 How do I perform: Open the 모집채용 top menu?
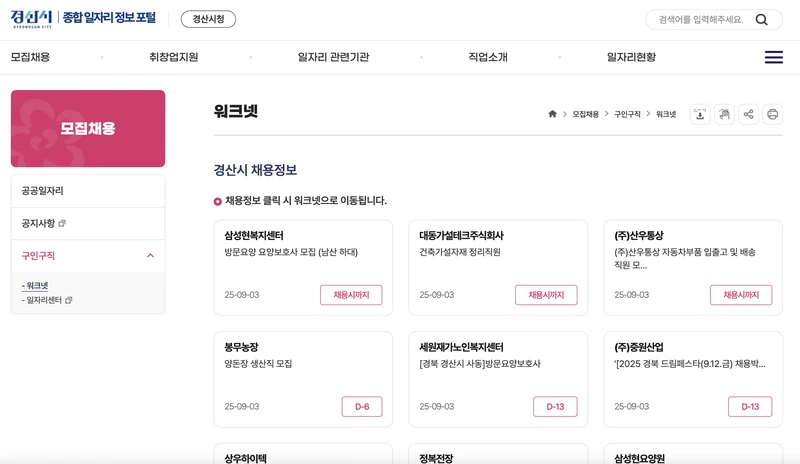[x=31, y=57]
